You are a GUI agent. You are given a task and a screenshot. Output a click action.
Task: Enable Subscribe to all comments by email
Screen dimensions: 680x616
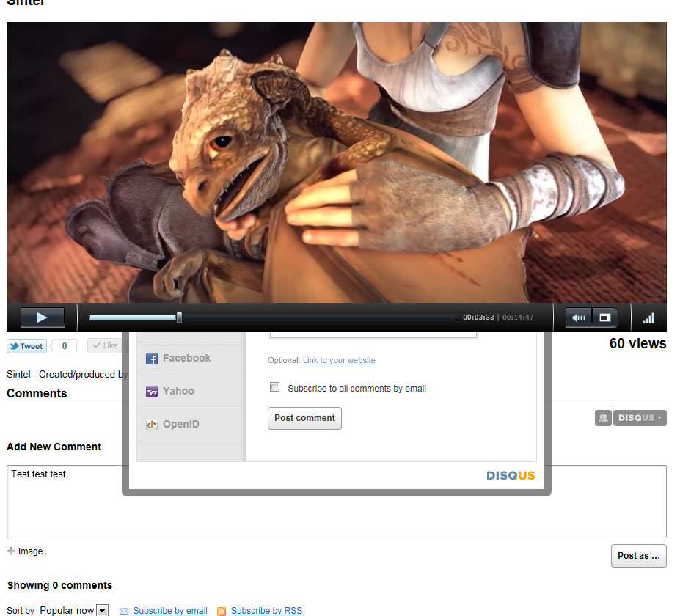pyautogui.click(x=274, y=386)
